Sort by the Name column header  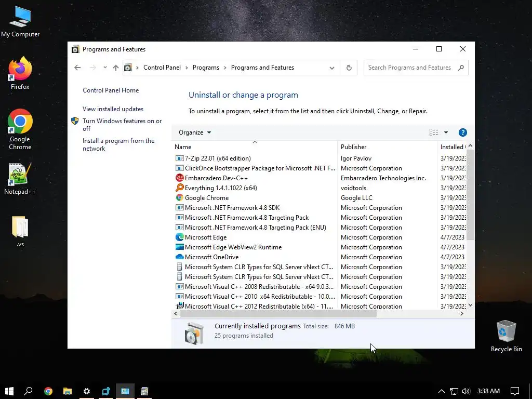[x=255, y=147]
